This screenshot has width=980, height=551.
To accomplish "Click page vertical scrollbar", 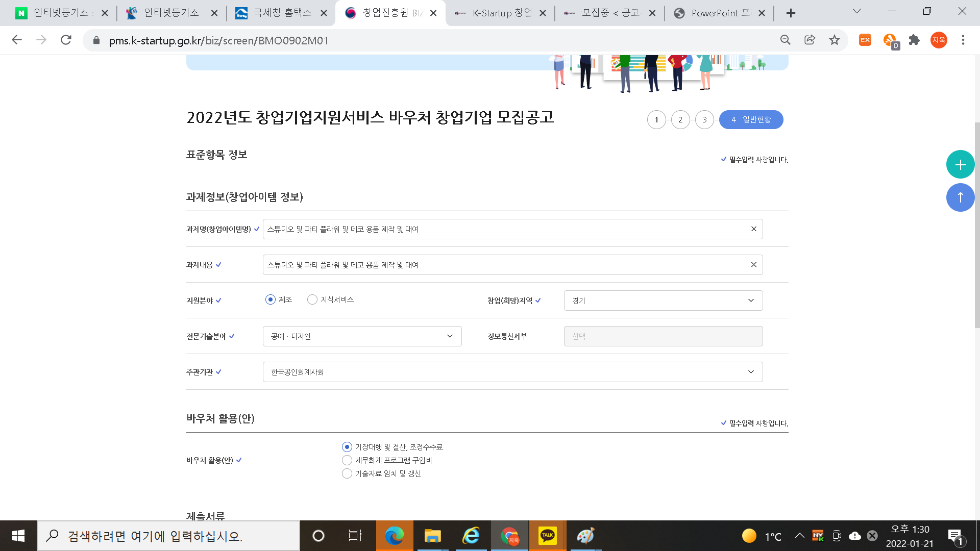I will tap(977, 224).
